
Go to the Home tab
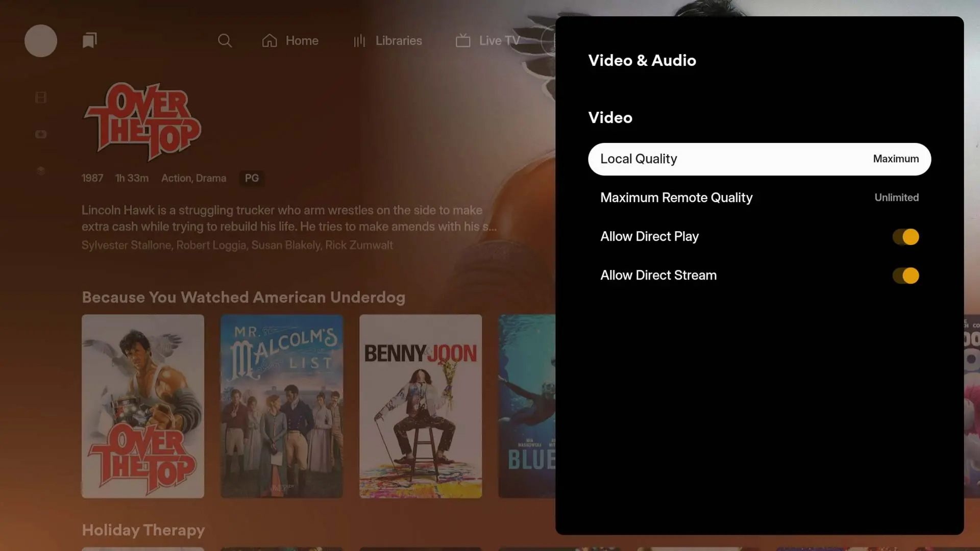pyautogui.click(x=302, y=41)
